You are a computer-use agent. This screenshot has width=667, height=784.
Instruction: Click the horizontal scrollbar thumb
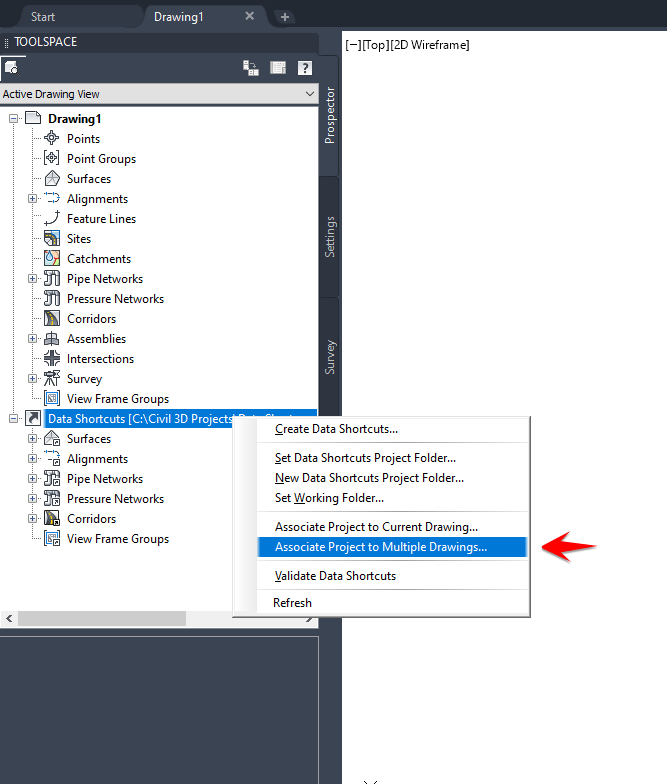point(102,618)
